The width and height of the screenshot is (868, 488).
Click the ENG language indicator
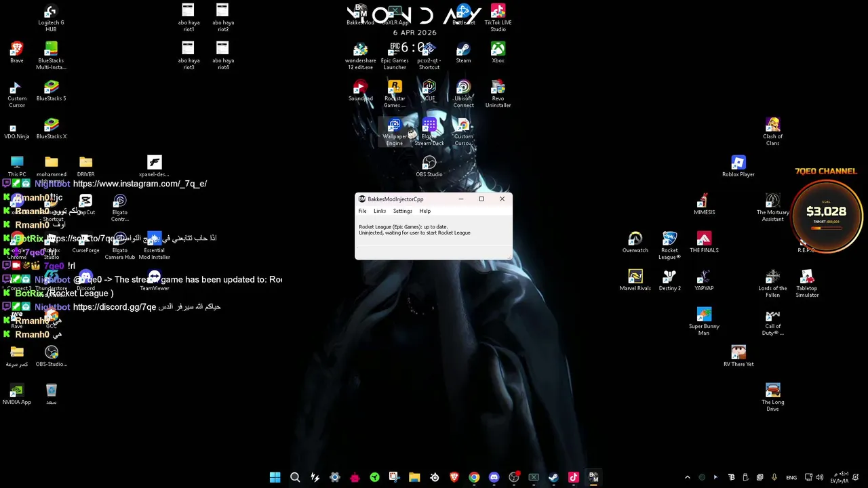791,477
